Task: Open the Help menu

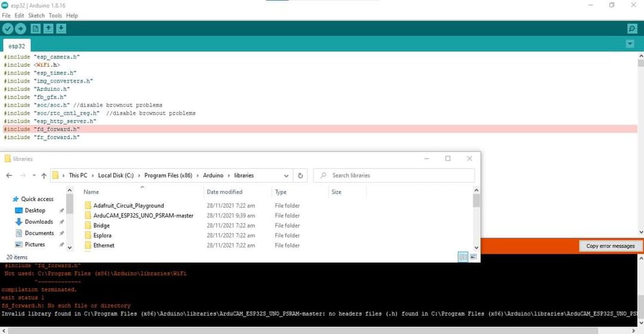Action: pyautogui.click(x=72, y=16)
